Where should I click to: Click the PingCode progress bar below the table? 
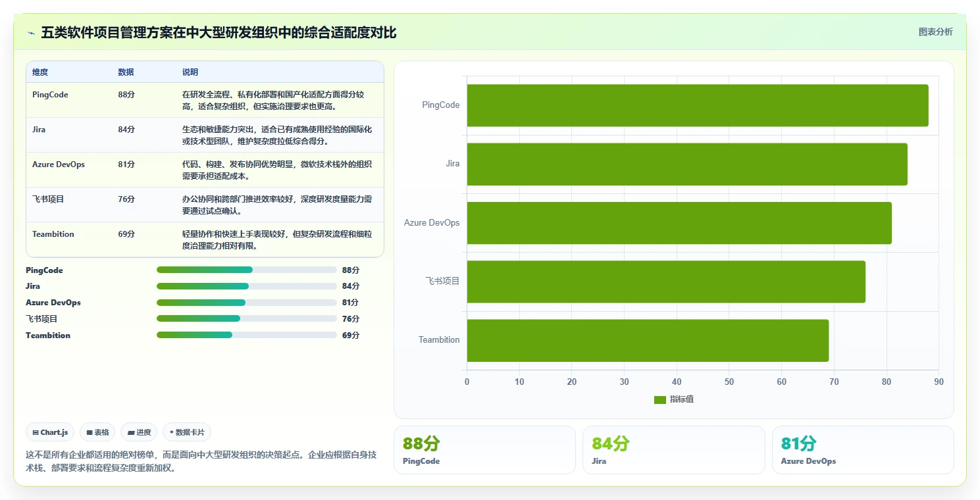point(247,270)
